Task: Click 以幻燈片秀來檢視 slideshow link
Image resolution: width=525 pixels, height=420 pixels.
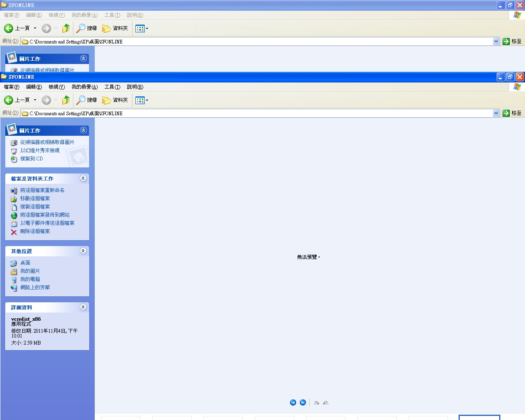Action: (x=40, y=151)
